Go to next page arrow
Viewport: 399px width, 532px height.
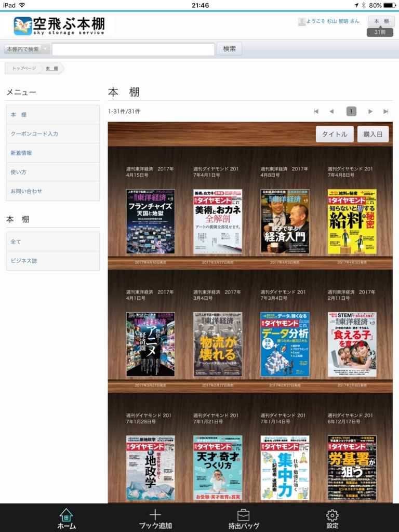coord(370,111)
